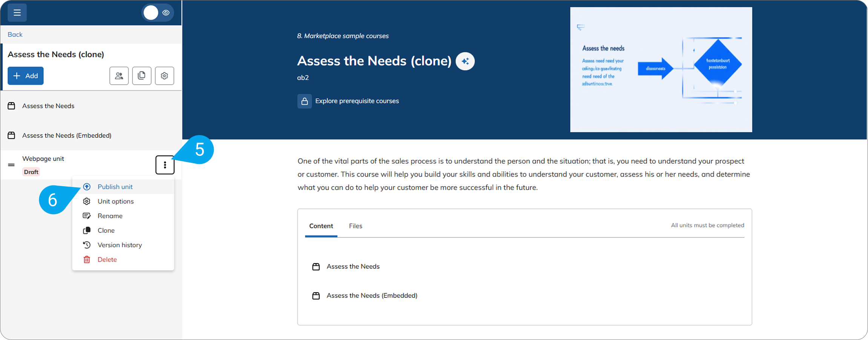Image resolution: width=868 pixels, height=340 pixels.
Task: Toggle the learner preview switch
Action: tap(158, 12)
